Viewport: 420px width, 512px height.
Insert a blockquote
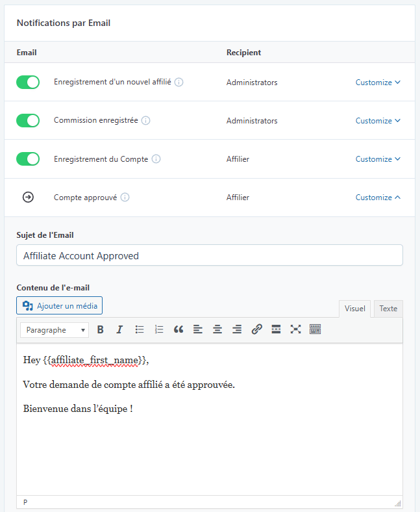179,329
